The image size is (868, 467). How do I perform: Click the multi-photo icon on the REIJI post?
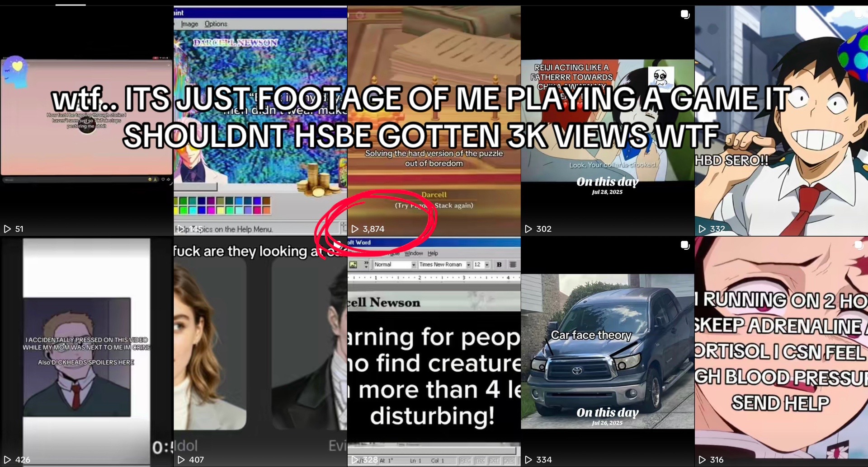685,14
